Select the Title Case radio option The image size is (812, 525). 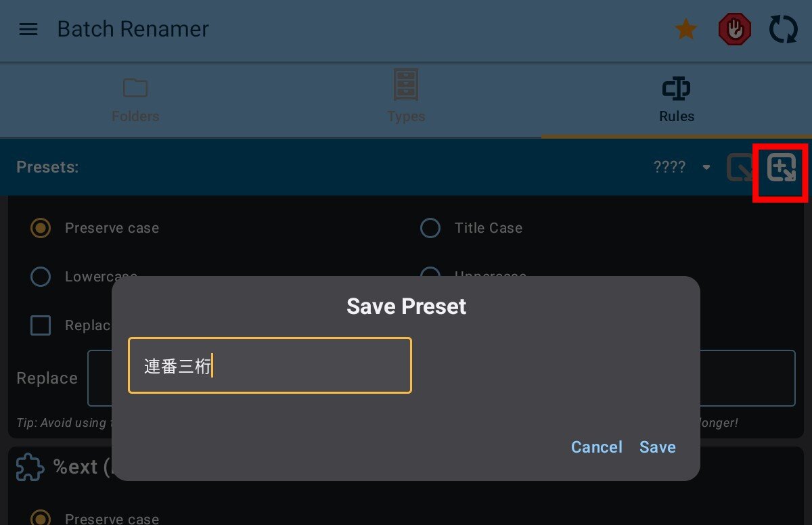tap(430, 228)
